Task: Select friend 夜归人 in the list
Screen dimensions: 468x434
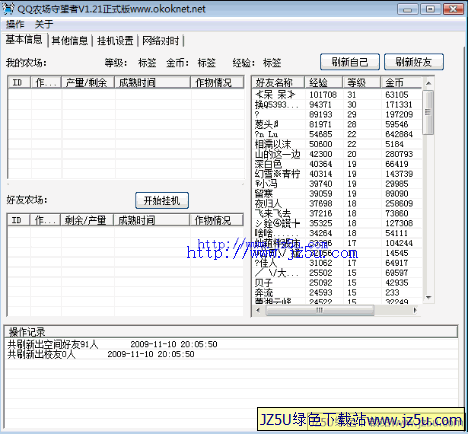Action: click(x=337, y=204)
